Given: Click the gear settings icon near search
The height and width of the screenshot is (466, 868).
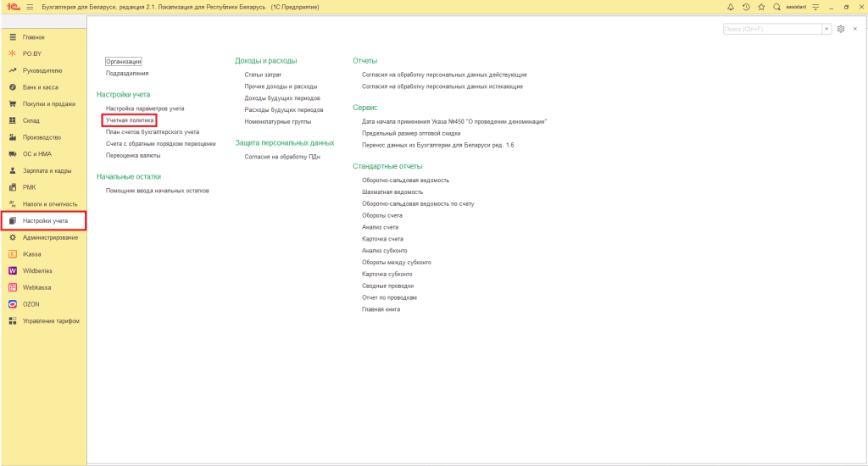Looking at the screenshot, I should (x=841, y=29).
